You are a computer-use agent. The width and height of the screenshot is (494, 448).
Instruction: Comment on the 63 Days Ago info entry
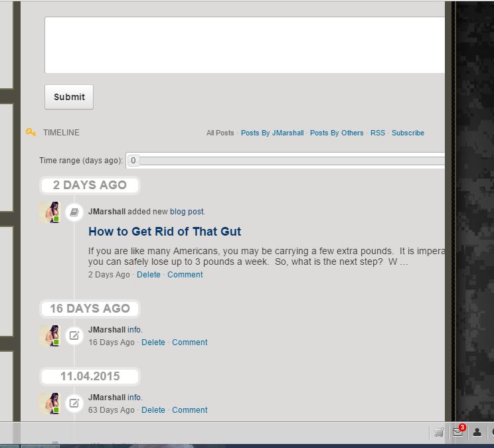pos(190,410)
